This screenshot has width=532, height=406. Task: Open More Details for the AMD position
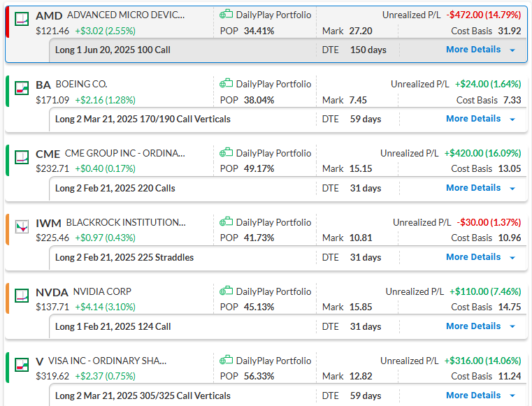click(473, 50)
